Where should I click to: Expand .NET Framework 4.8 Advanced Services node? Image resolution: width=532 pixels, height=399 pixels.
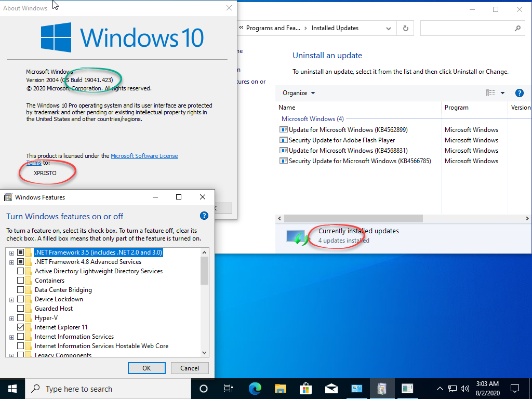click(x=11, y=262)
